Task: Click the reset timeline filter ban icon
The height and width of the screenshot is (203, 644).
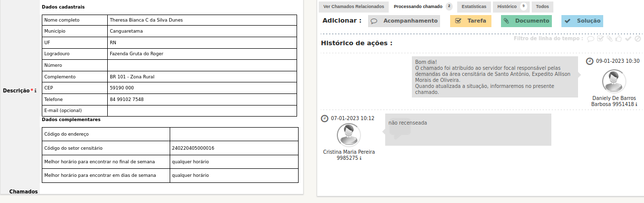Action: [637, 39]
